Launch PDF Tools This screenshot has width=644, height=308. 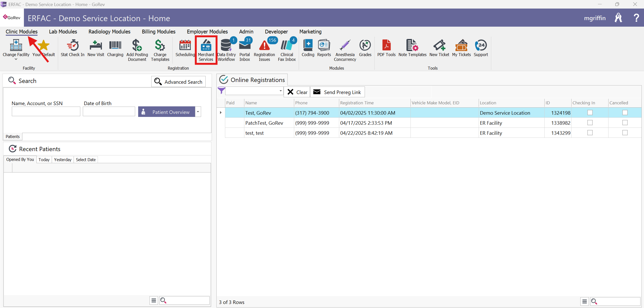tap(386, 48)
